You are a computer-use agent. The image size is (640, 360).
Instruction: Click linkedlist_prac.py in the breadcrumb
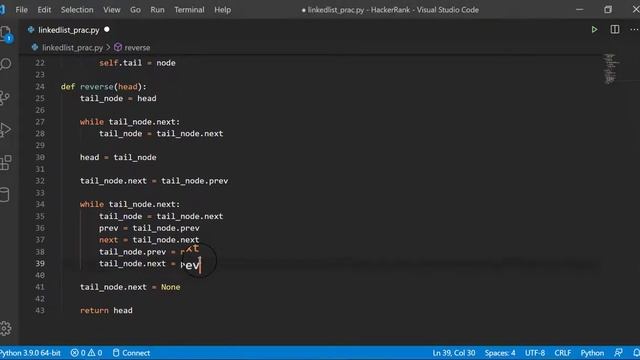point(73,48)
